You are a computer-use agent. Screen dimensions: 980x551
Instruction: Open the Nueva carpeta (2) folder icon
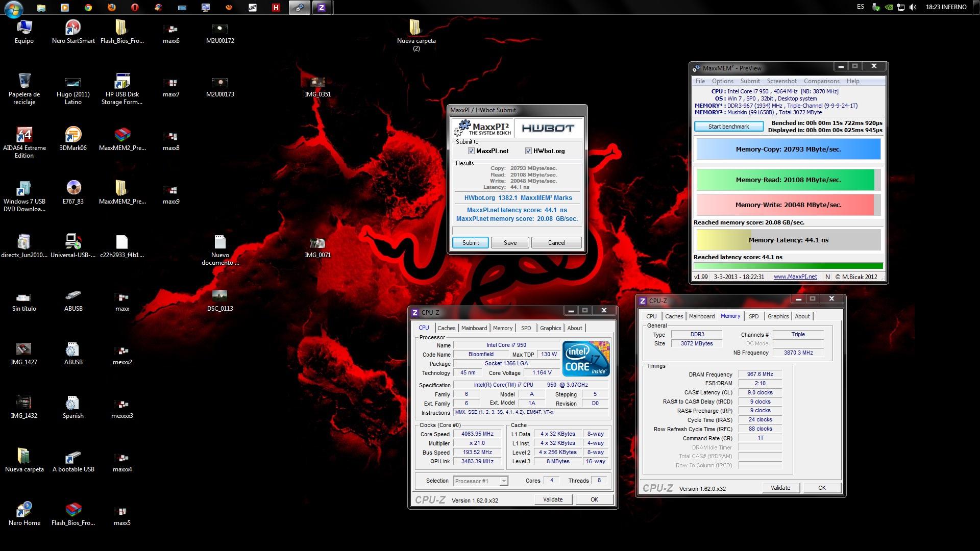[416, 35]
